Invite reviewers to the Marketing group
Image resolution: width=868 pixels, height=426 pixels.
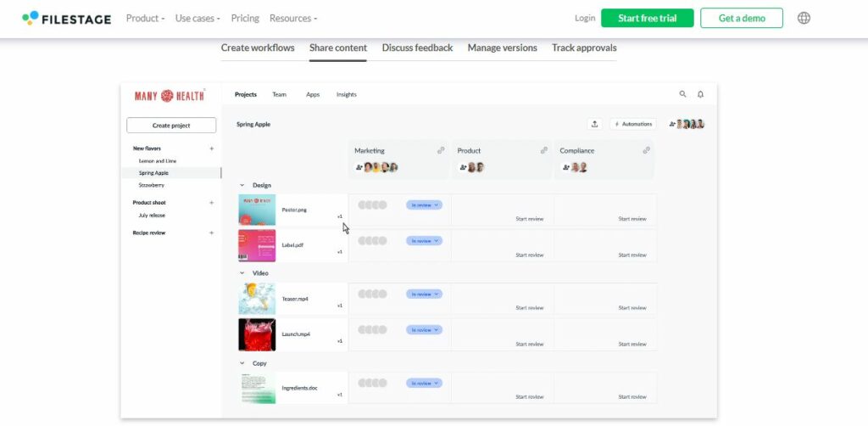359,167
